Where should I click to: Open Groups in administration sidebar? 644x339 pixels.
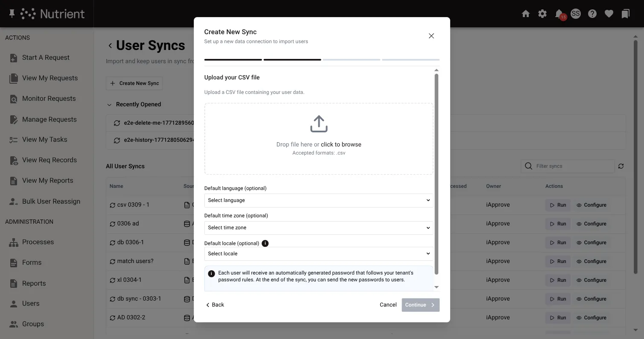[x=33, y=324]
